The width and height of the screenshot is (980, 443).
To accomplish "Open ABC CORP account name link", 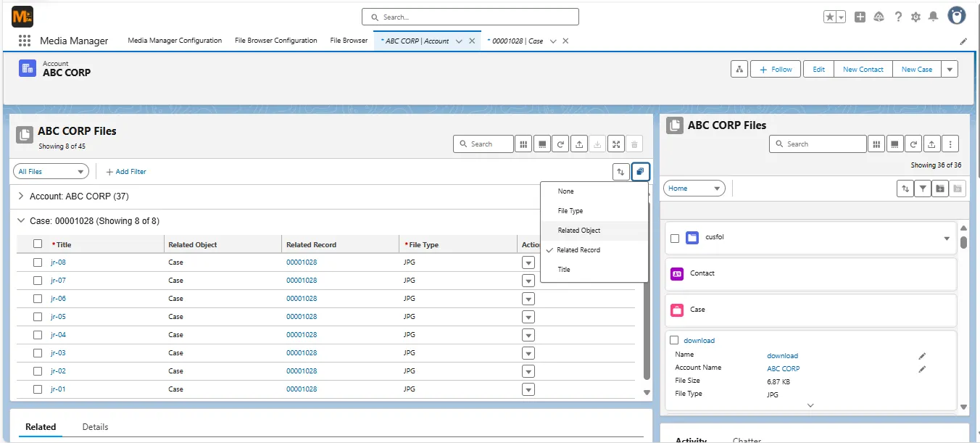I will [784, 369].
